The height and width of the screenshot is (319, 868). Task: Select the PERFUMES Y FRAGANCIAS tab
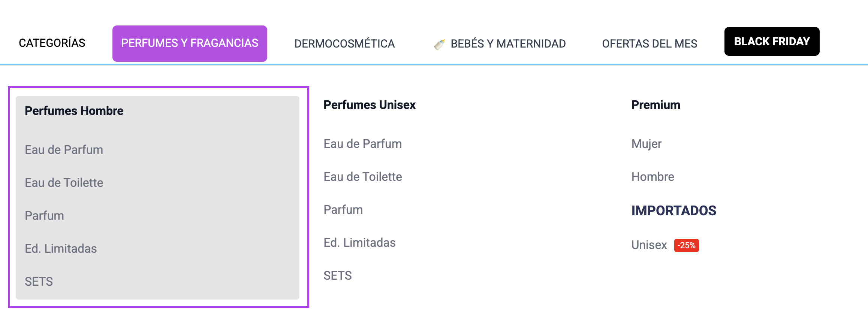coord(190,43)
